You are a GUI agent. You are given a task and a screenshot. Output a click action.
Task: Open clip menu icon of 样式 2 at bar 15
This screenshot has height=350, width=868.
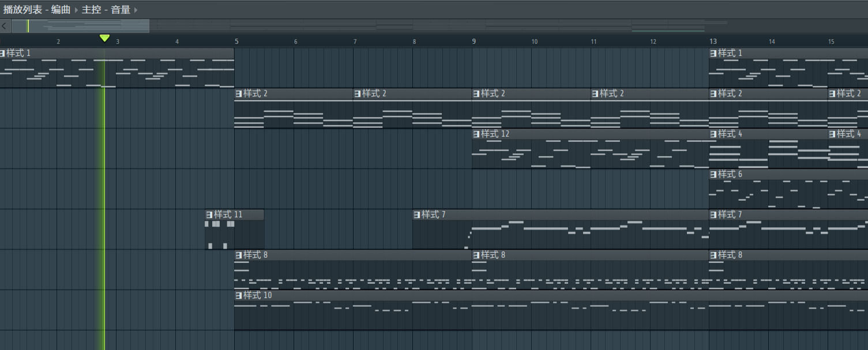[x=832, y=93]
